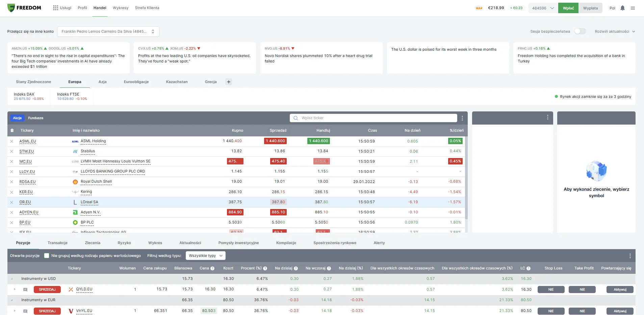This screenshot has width=644, height=315.
Task: Open comment icon on QYLD.EU position
Action: [x=25, y=290]
